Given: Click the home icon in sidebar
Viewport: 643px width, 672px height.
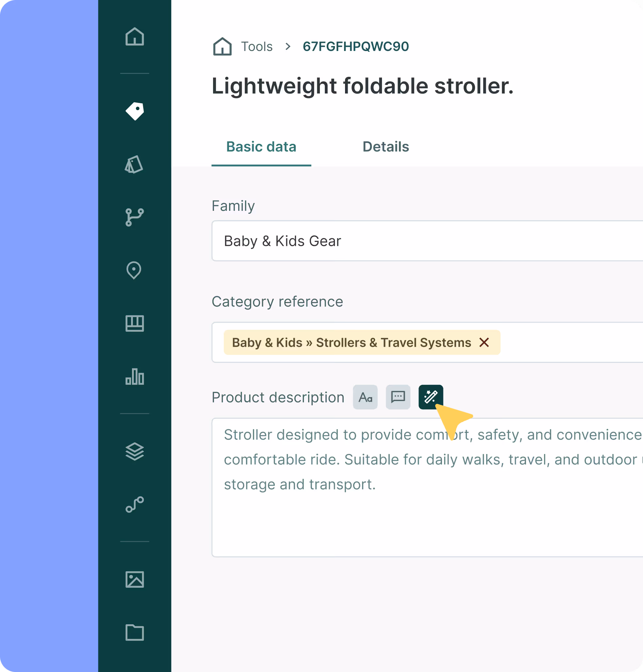Looking at the screenshot, I should click(134, 37).
